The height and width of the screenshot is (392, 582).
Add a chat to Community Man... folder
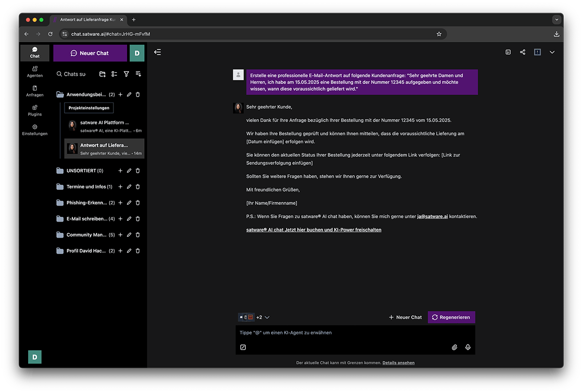pos(121,235)
